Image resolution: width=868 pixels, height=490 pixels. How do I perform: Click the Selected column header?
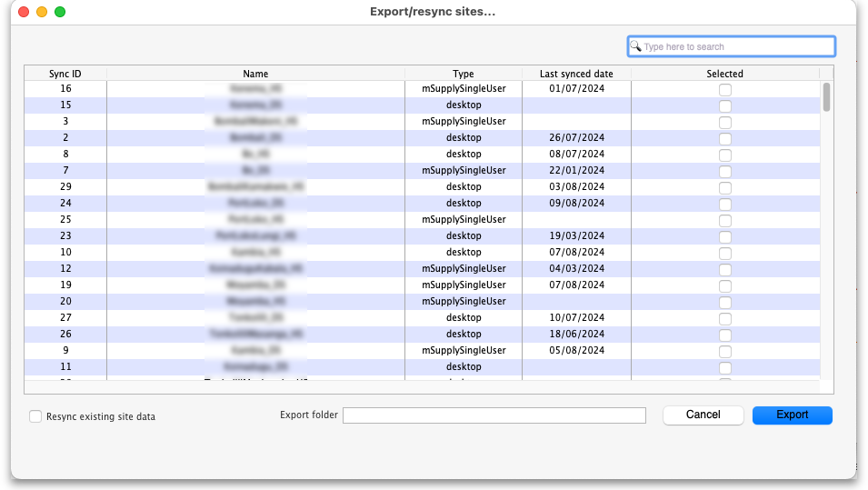point(724,74)
